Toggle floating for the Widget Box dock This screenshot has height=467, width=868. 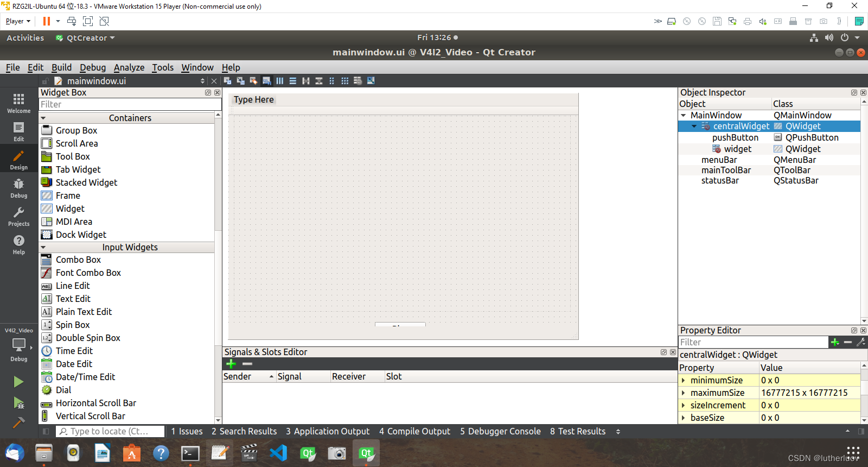point(208,93)
